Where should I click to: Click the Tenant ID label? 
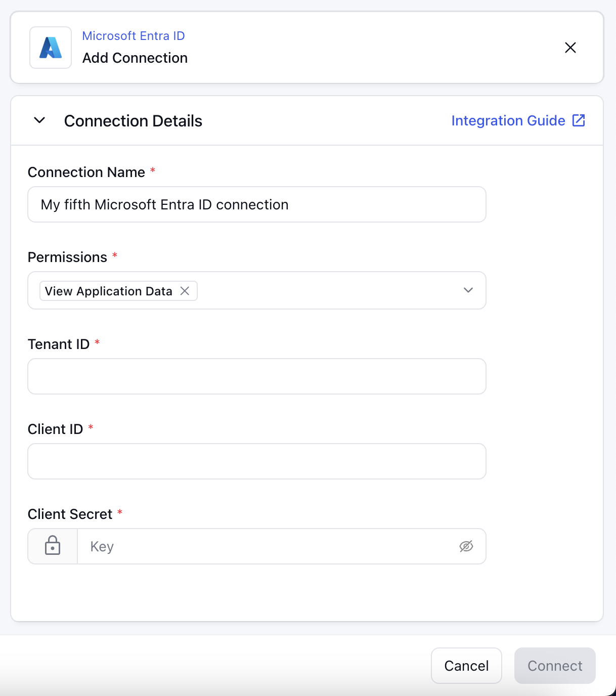(x=59, y=344)
